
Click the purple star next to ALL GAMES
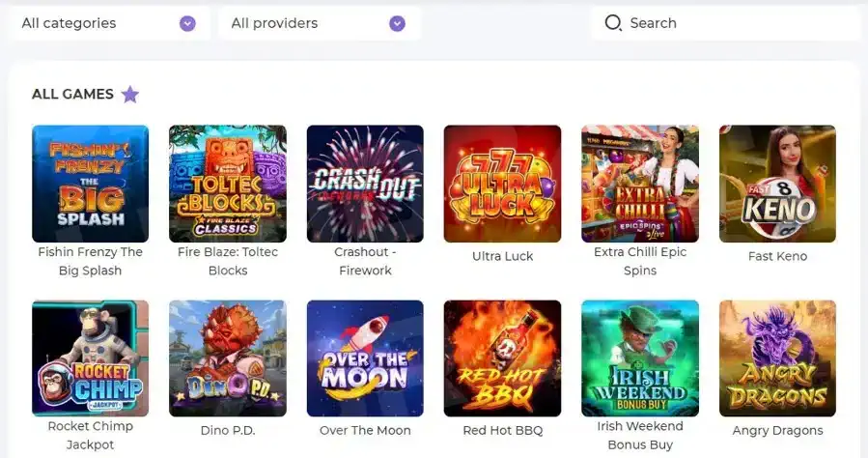pos(130,94)
